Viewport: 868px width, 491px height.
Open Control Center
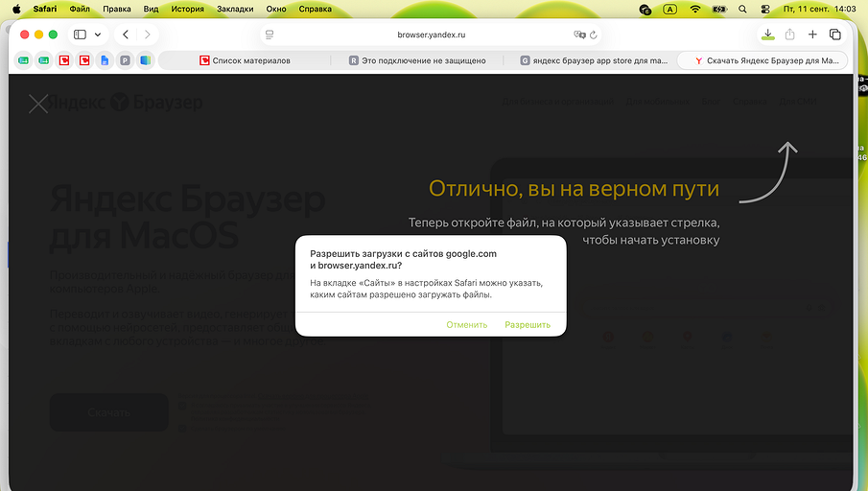765,9
